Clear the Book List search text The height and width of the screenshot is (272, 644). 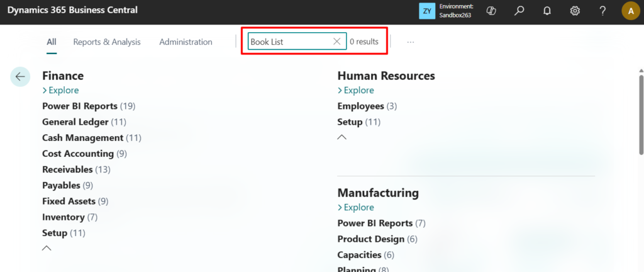pyautogui.click(x=337, y=42)
